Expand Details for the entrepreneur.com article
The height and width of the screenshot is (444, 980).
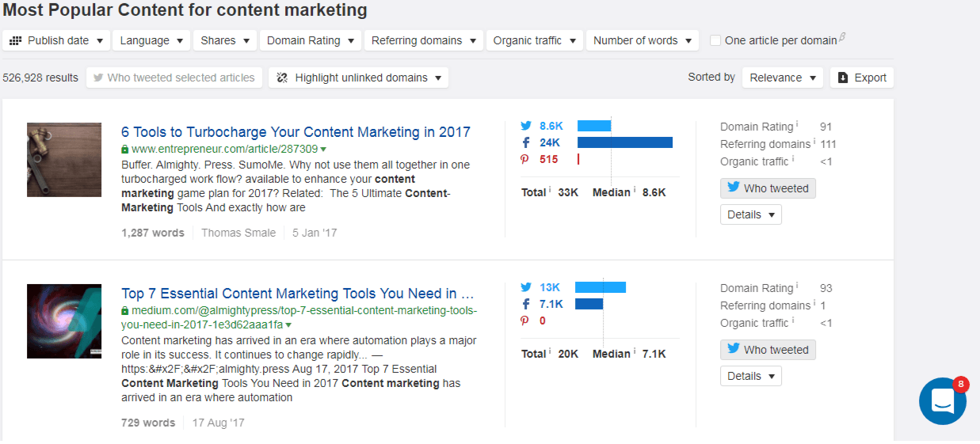(x=750, y=214)
